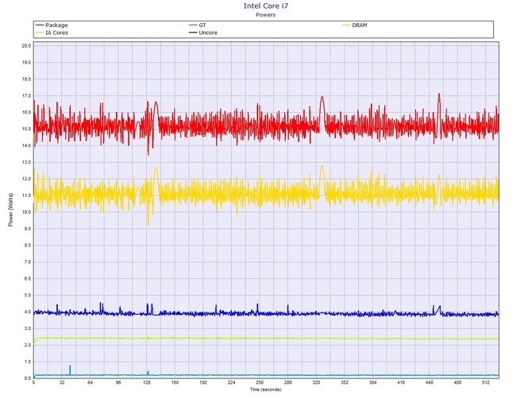Click the 512 tick on time axis
Viewport: 532px width, 399px height.
tap(486, 382)
